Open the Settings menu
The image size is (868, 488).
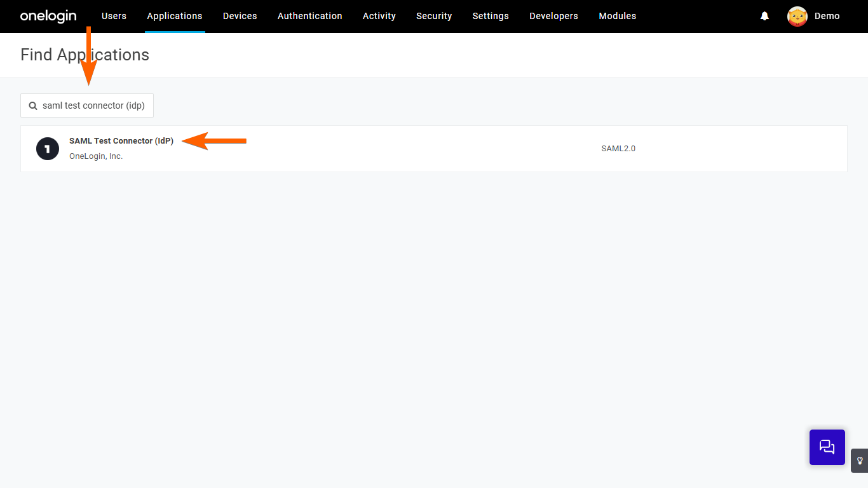[x=491, y=16]
